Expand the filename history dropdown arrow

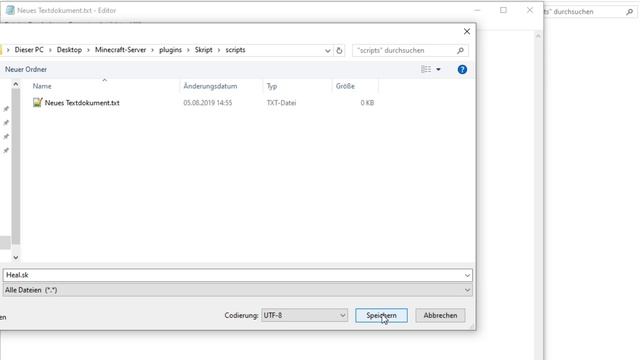(467, 276)
